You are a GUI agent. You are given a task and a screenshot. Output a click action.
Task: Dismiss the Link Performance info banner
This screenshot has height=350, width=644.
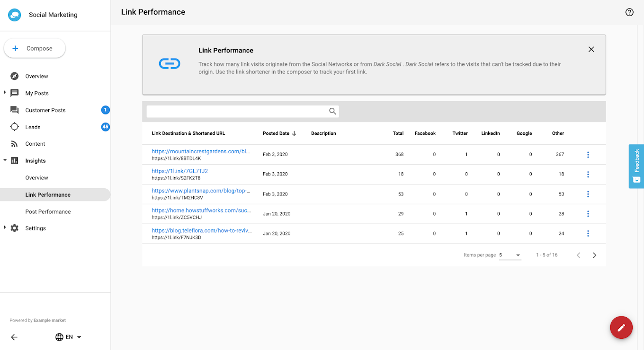[591, 49]
